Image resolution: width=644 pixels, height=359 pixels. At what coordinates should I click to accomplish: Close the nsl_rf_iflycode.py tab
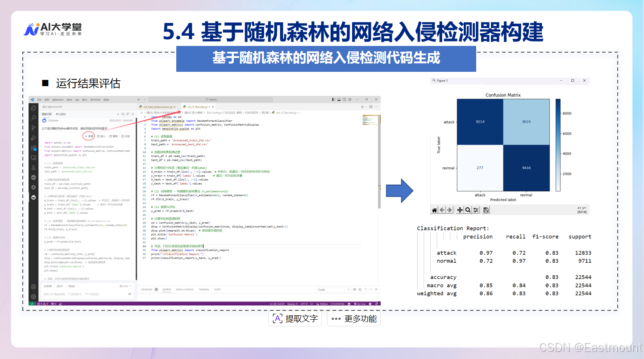click(x=213, y=107)
